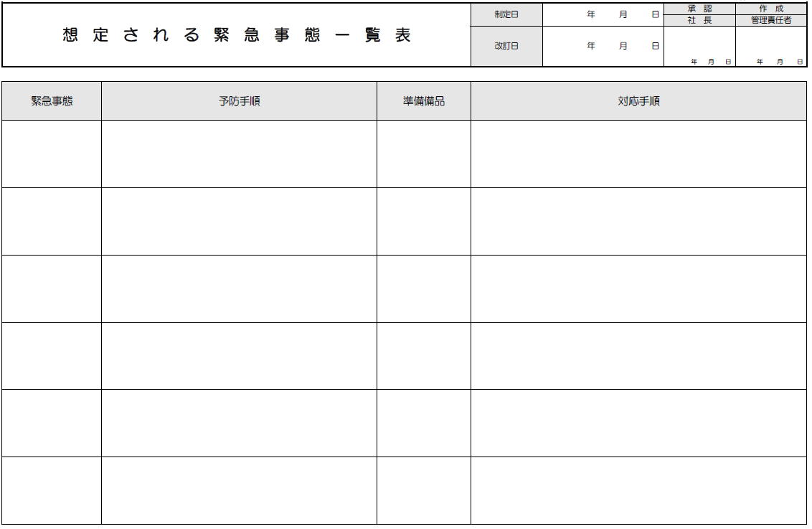The width and height of the screenshot is (812, 529).
Task: Click the 社長 label cell
Action: [699, 20]
